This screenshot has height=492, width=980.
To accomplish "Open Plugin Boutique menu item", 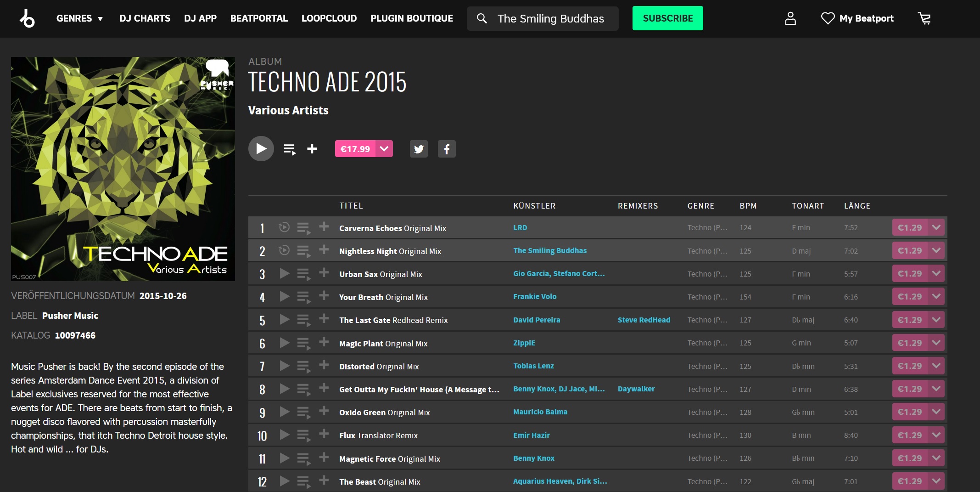I will tap(412, 18).
